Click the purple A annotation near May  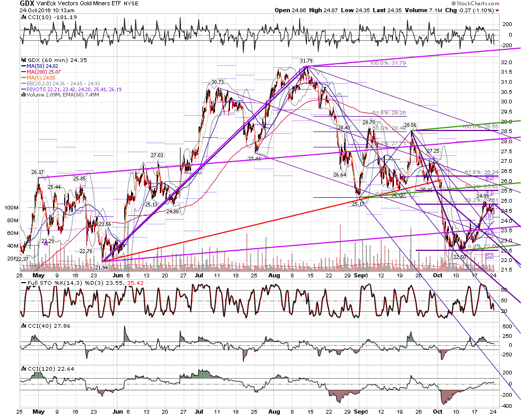click(46, 243)
